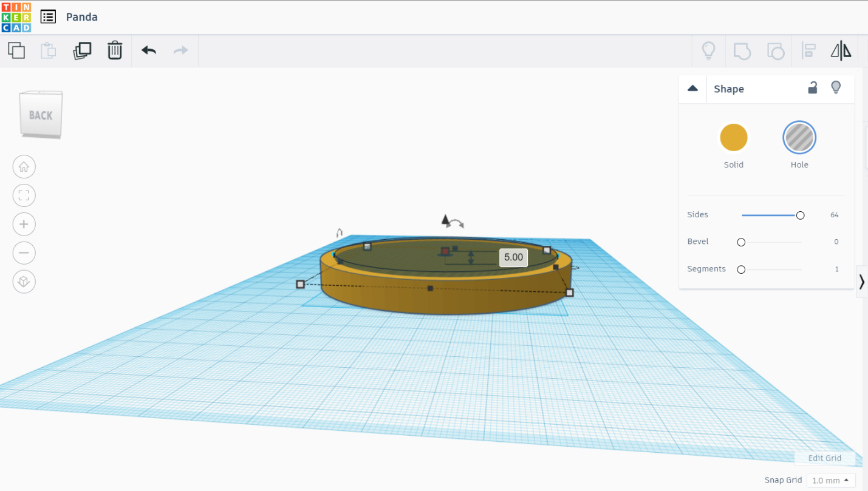Screen dimensions: 868x491
Task: Edit the Sides value 64
Action: click(834, 215)
